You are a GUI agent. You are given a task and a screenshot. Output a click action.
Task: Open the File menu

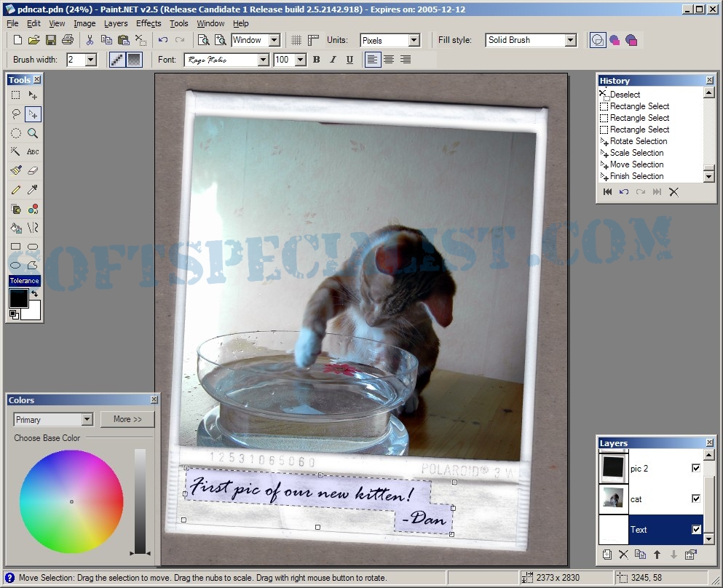12,23
